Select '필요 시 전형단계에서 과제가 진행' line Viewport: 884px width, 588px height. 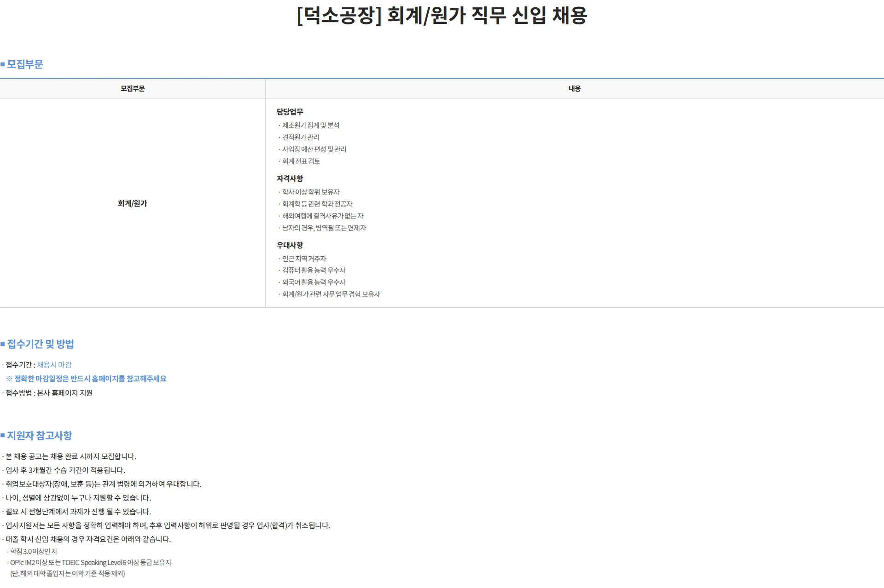click(78, 512)
